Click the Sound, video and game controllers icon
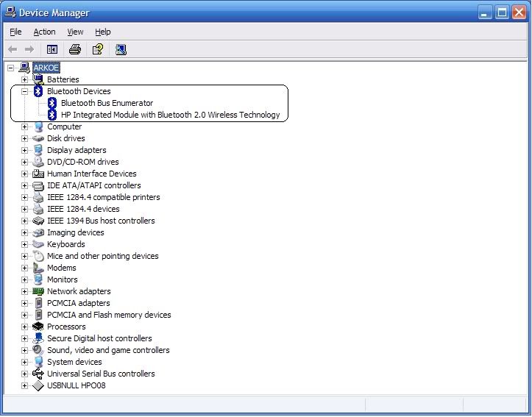This screenshot has height=417, width=532. 38,350
